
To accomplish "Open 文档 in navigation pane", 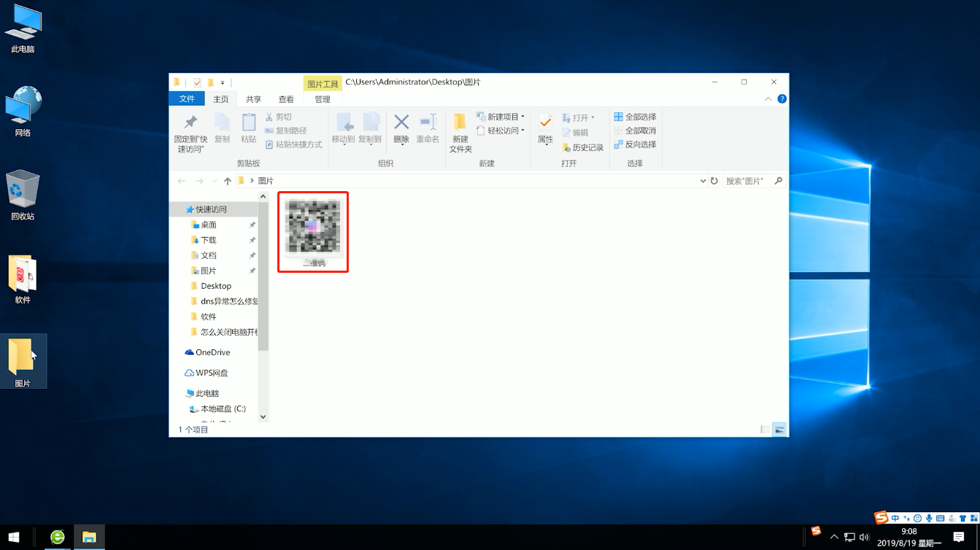I will [x=209, y=255].
